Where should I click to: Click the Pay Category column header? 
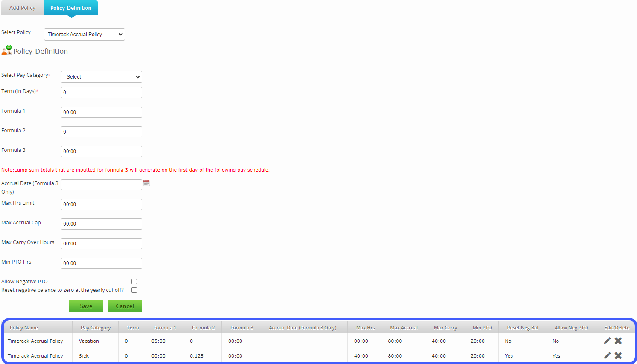pos(96,328)
